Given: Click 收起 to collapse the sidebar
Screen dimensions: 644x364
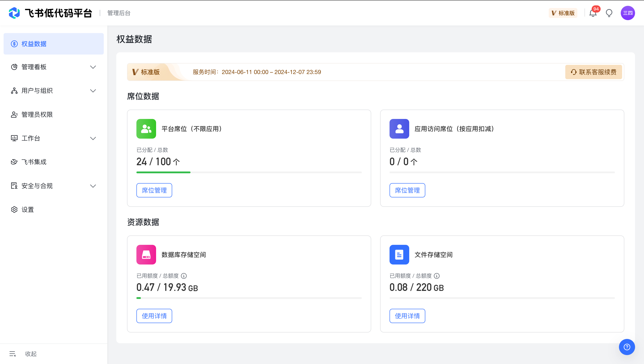Looking at the screenshot, I should 31,354.
